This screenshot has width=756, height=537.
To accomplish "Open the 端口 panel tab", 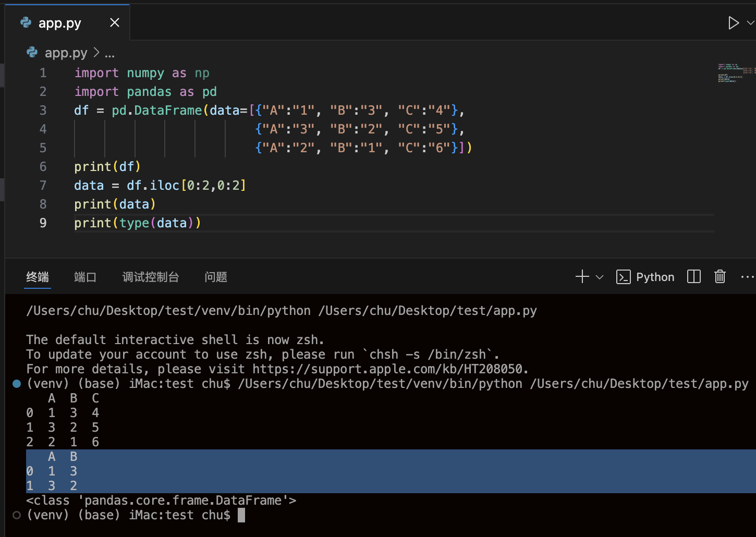I will pos(85,277).
